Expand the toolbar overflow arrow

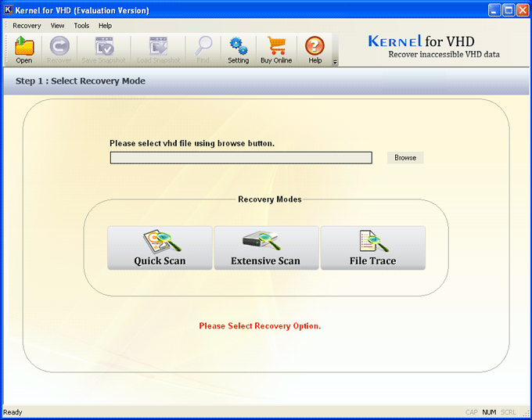(336, 63)
